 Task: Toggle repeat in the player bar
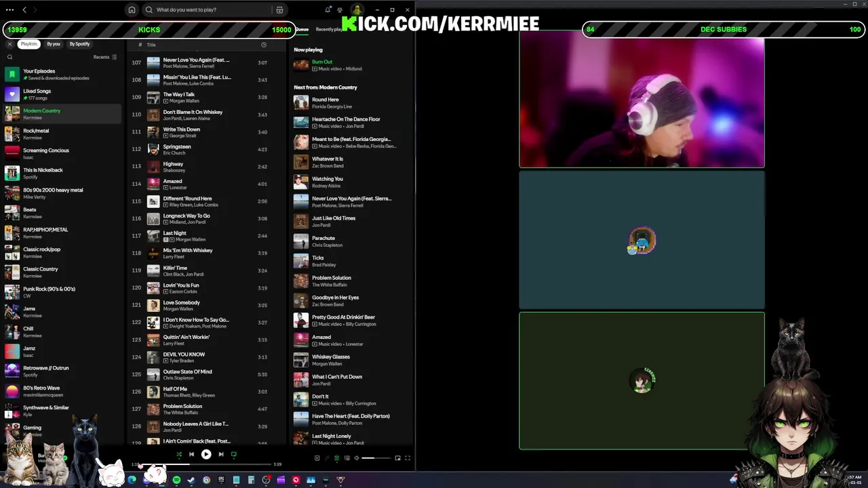tap(234, 455)
